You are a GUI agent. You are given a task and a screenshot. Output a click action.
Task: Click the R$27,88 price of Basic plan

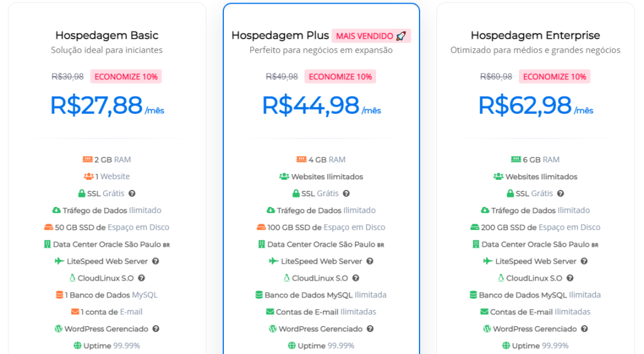96,105
